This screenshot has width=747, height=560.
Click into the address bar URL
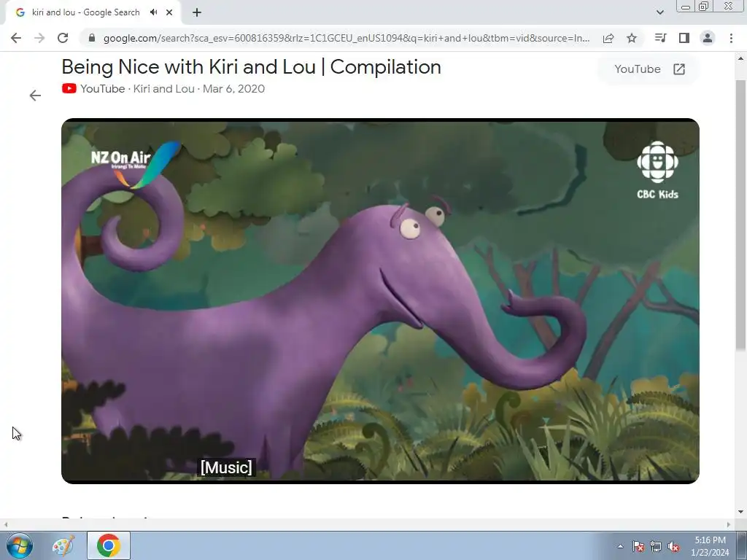tap(347, 38)
